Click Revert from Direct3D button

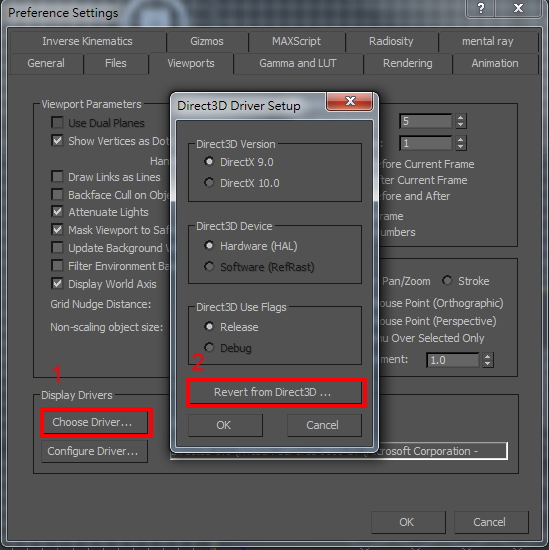coord(276,393)
